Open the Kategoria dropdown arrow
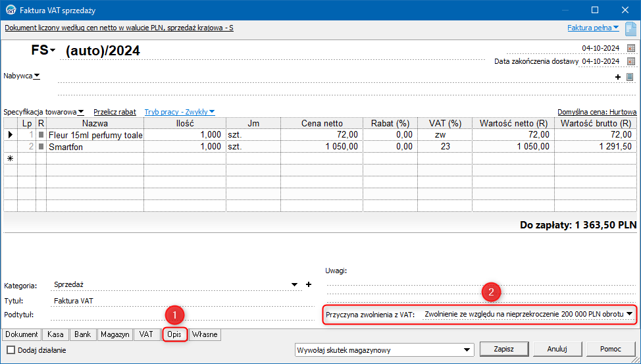 (x=294, y=284)
